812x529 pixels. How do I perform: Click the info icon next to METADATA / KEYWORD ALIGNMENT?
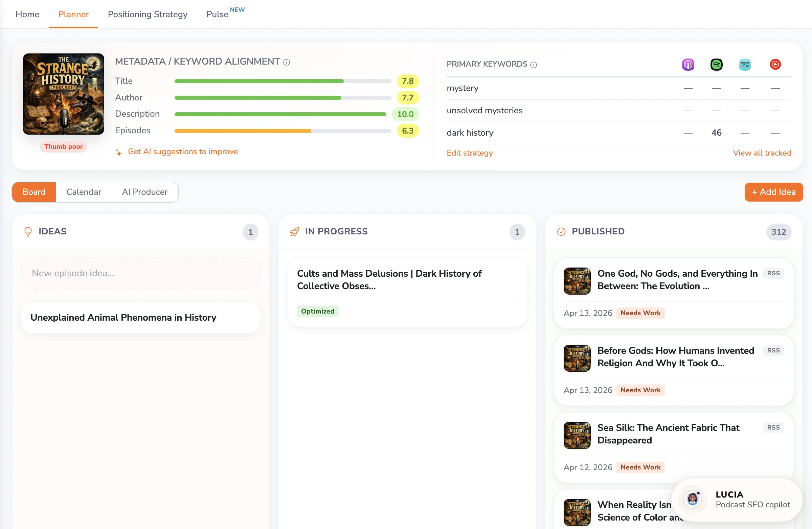coord(287,63)
